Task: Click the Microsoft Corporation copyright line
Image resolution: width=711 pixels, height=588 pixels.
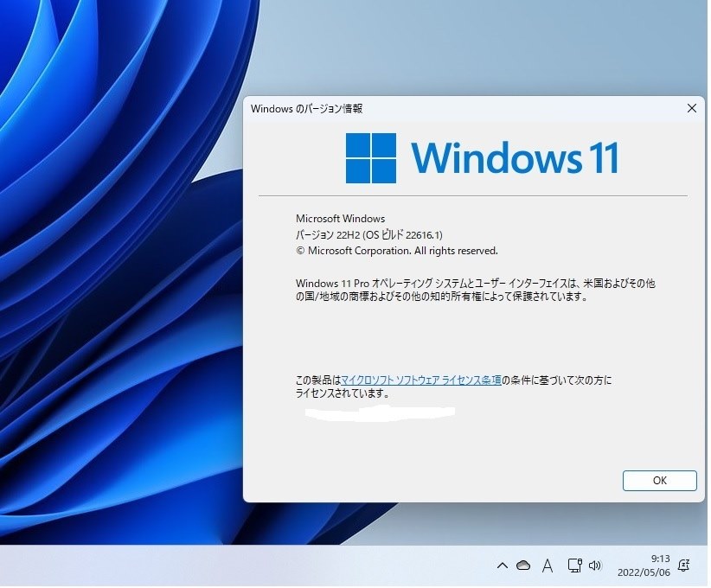Action: (397, 251)
